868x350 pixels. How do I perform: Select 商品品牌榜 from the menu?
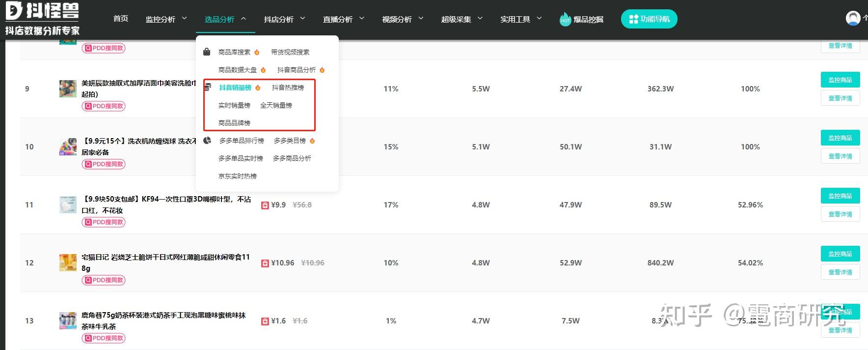pos(234,123)
